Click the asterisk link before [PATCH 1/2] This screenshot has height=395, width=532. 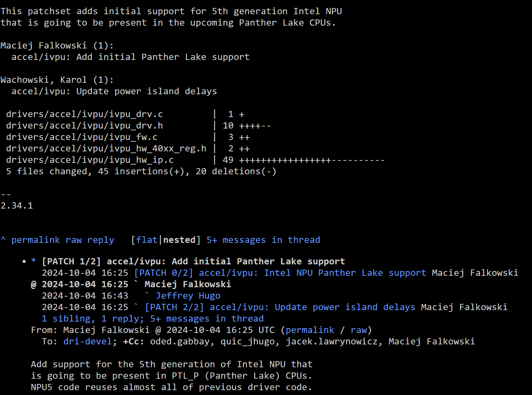(x=34, y=261)
